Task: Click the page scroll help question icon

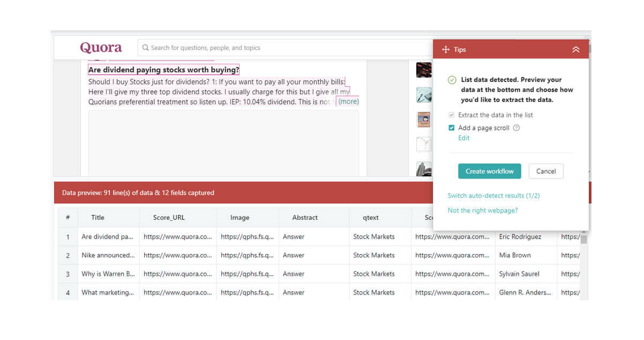Action: pyautogui.click(x=516, y=128)
